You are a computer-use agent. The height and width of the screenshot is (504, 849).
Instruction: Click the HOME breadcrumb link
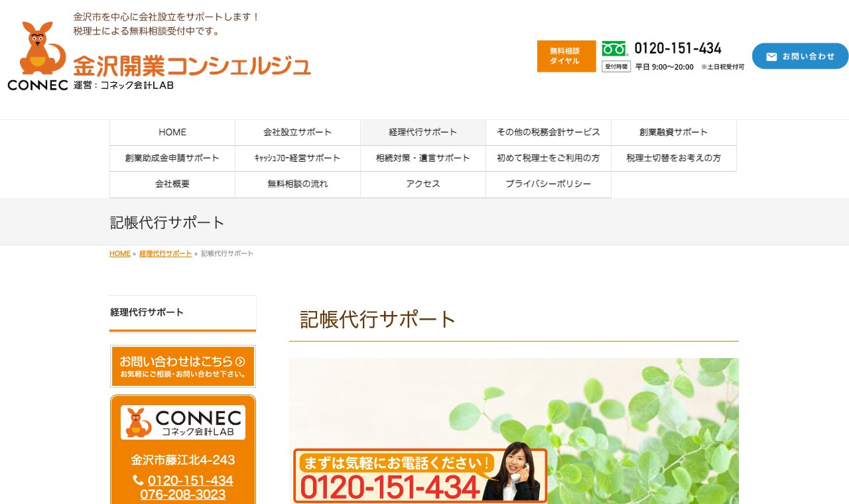point(120,254)
